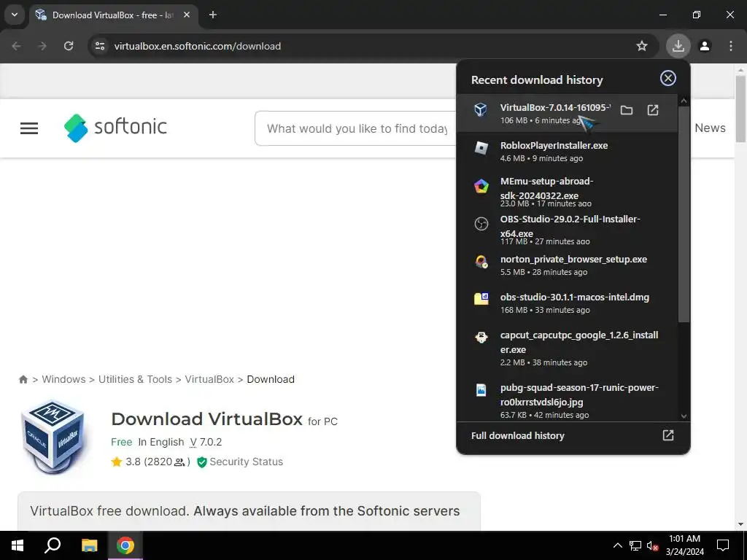Go to Softonic home via logo

115,127
